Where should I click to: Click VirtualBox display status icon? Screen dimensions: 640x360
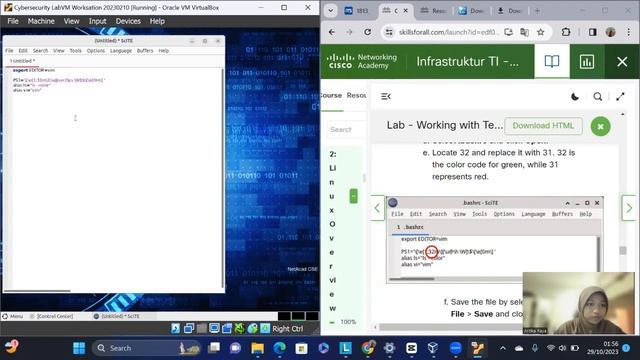click(214, 328)
